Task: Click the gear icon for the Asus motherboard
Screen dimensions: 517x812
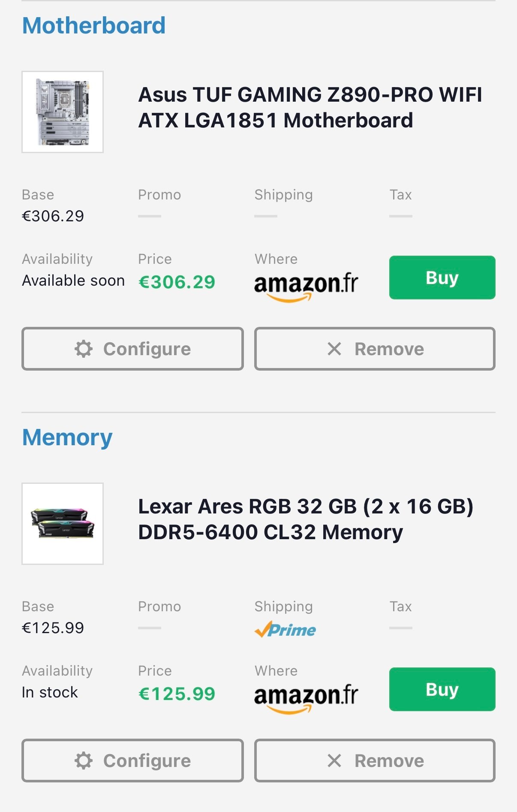Action: tap(84, 349)
